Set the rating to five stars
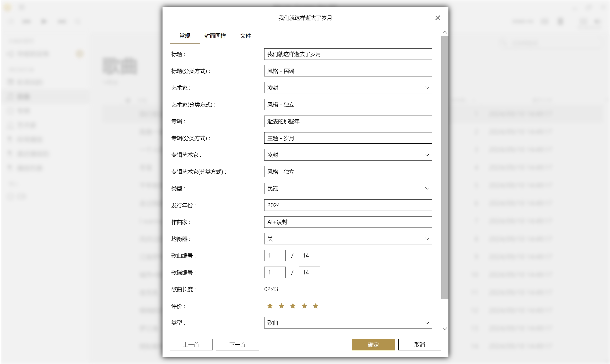The width and height of the screenshot is (610, 364). pyautogui.click(x=315, y=306)
